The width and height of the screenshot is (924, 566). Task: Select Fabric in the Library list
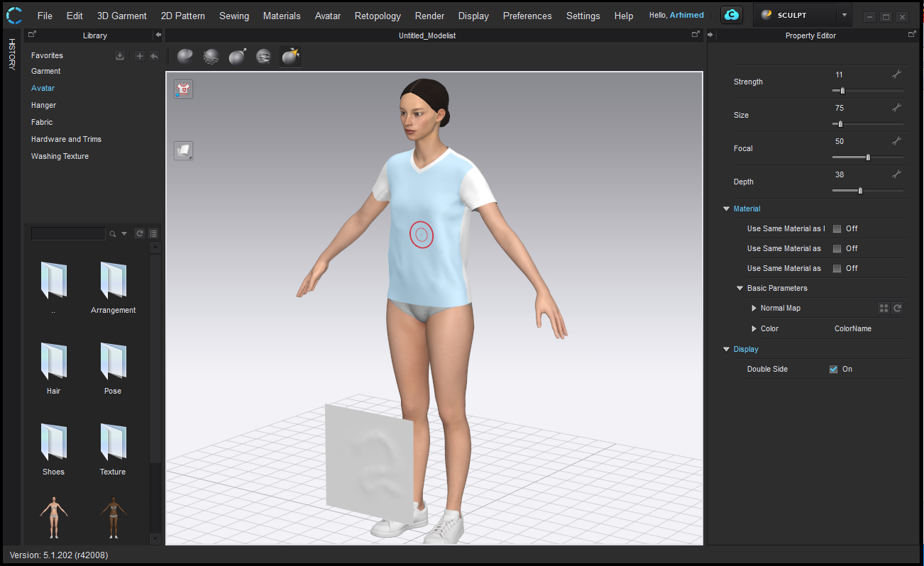pyautogui.click(x=42, y=122)
